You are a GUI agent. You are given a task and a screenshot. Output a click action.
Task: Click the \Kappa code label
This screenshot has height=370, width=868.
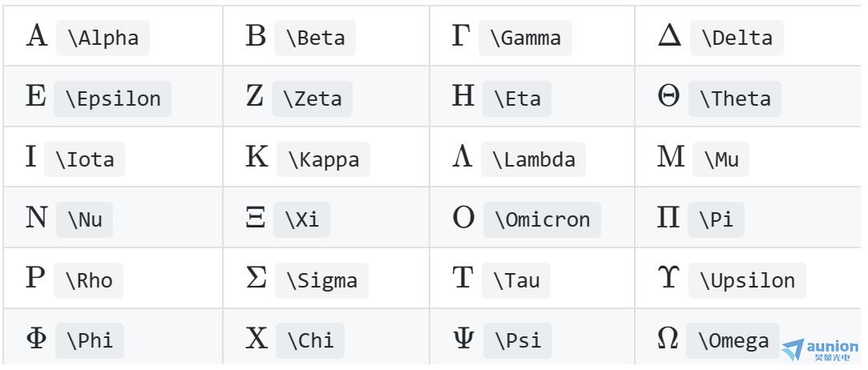click(x=323, y=159)
